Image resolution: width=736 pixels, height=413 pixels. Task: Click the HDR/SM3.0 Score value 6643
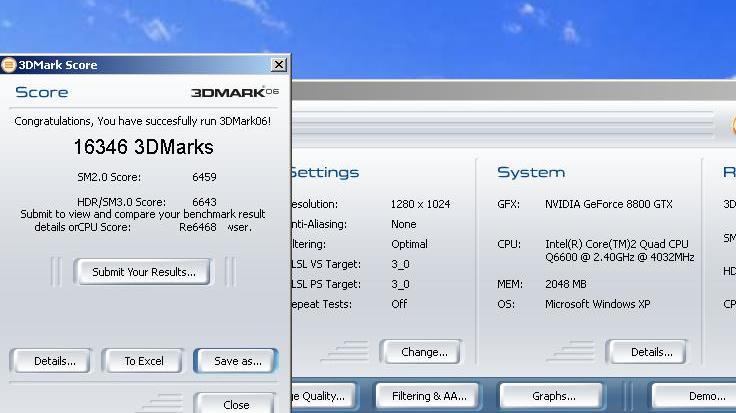tap(204, 202)
